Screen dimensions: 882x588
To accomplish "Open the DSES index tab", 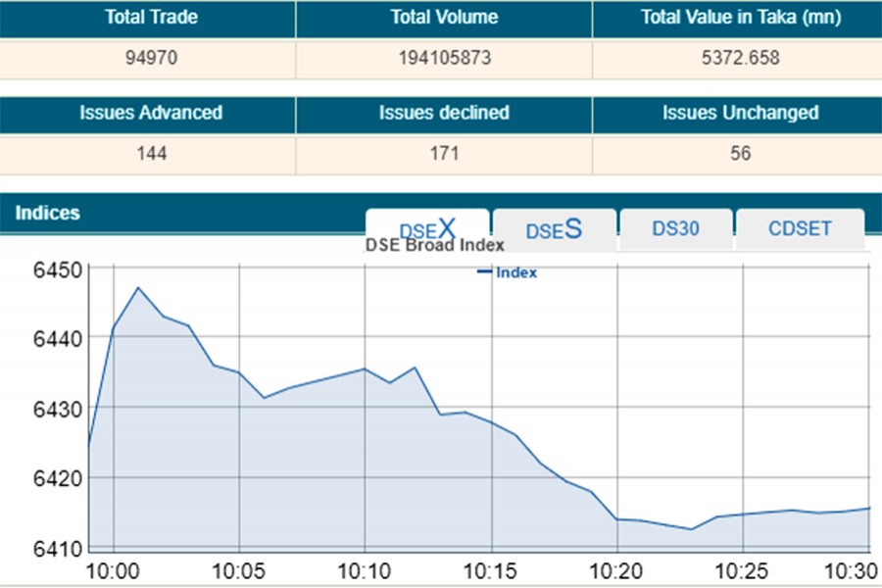I will click(x=554, y=229).
